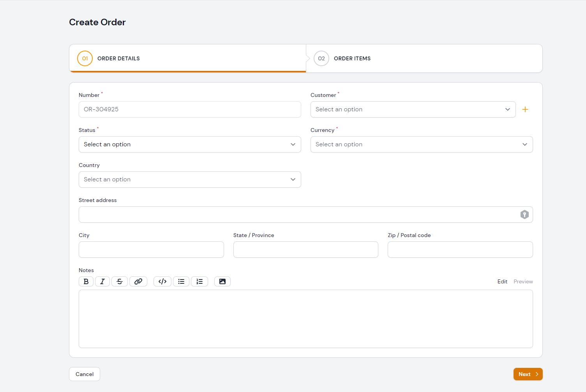Screen dimensions: 586x392
Task: Expand the Status select menu
Action: 190,144
